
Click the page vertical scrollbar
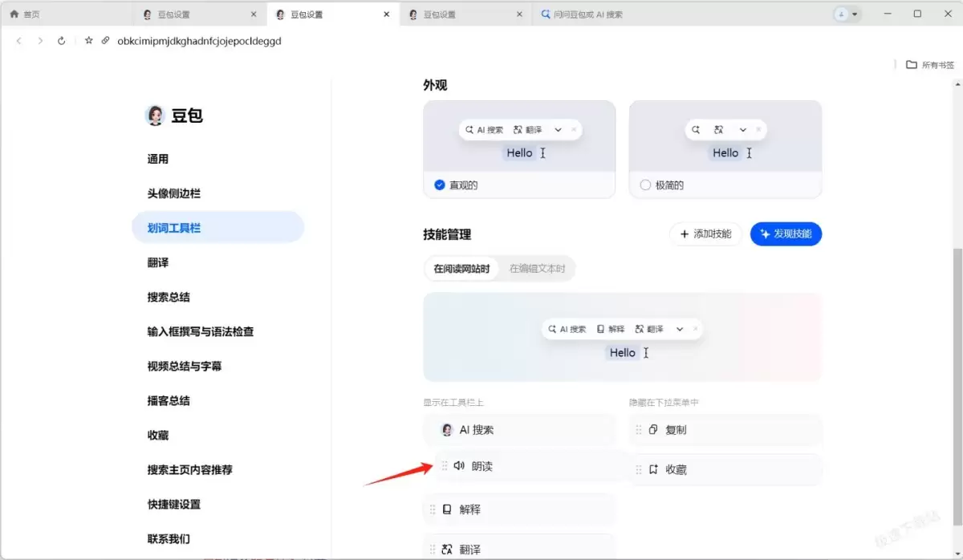click(x=957, y=361)
